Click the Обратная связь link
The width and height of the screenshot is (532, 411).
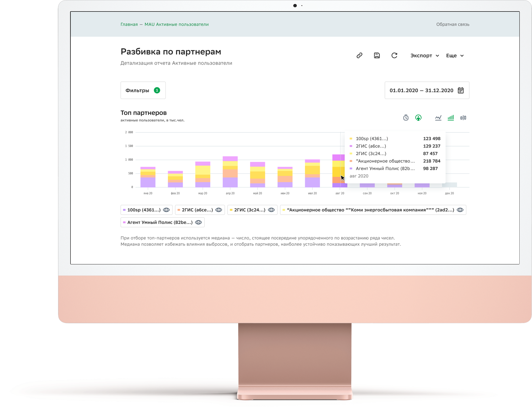click(x=453, y=24)
